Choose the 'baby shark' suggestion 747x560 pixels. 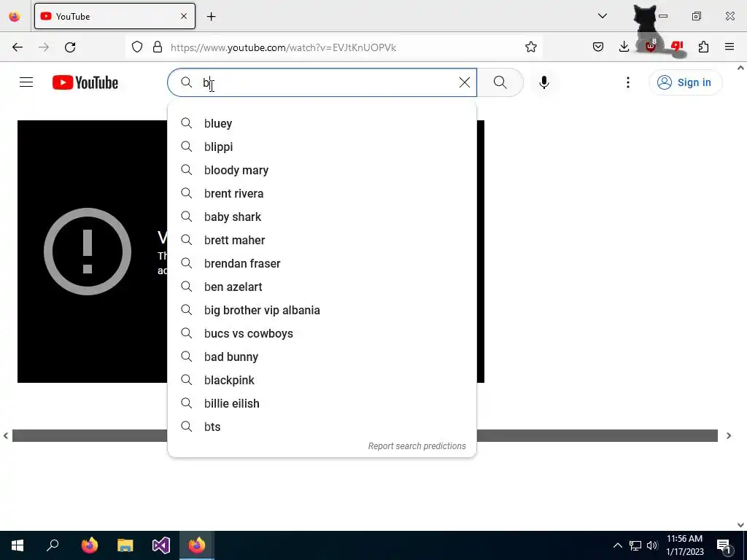point(322,217)
